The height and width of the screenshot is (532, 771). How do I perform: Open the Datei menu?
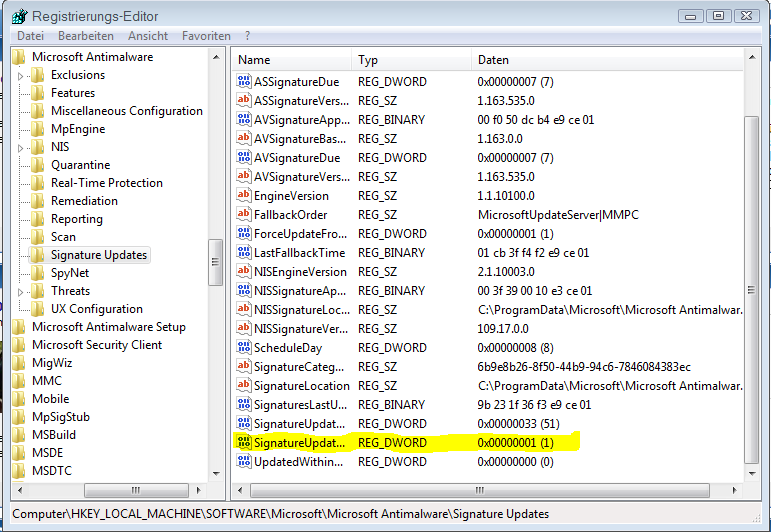pyautogui.click(x=30, y=36)
